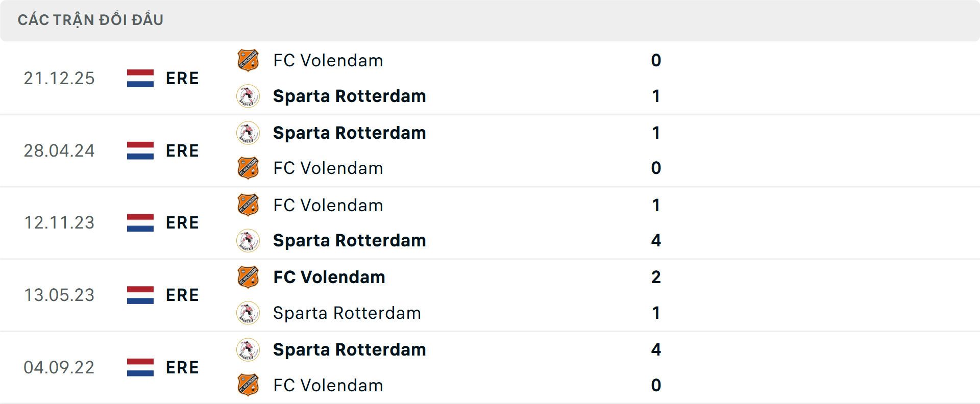Screen dimensions: 980x404
Task: Click the Netherlands flag in the 13.05.23 row
Action: [140, 295]
